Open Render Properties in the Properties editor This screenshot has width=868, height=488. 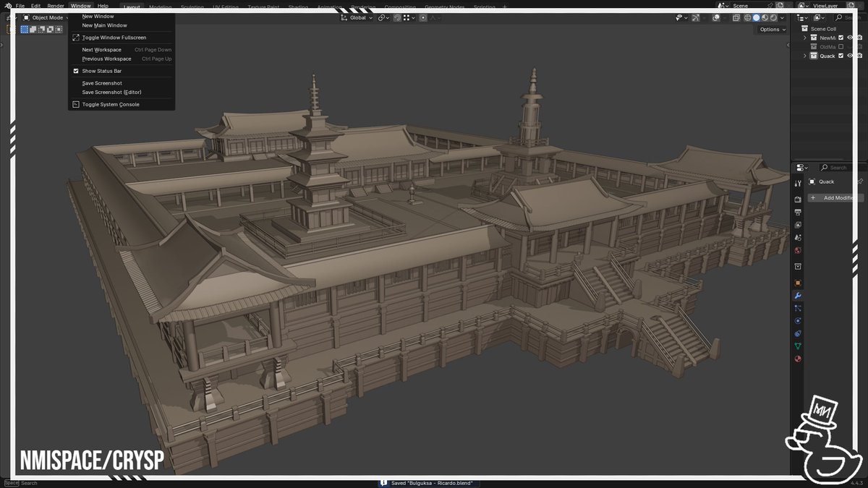(798, 200)
